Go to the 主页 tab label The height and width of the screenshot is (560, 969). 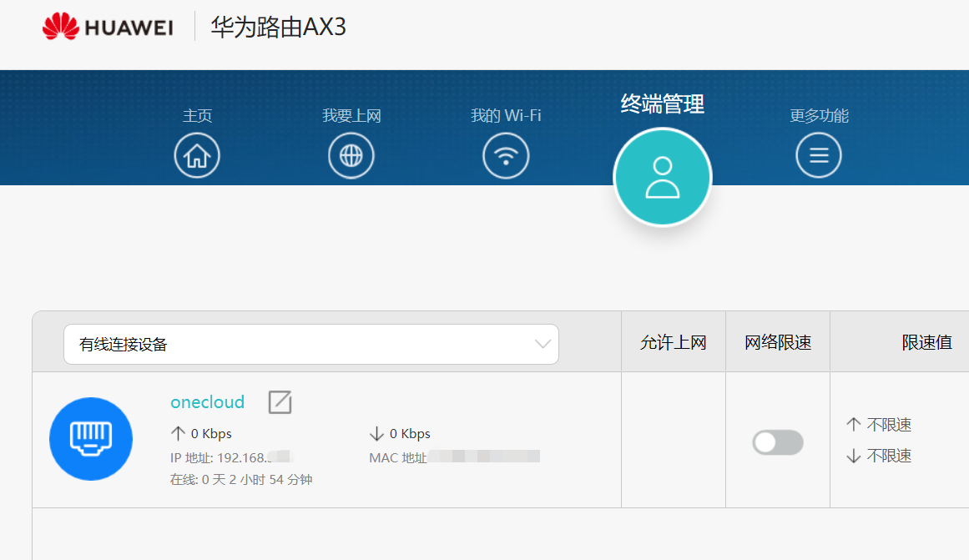point(197,115)
